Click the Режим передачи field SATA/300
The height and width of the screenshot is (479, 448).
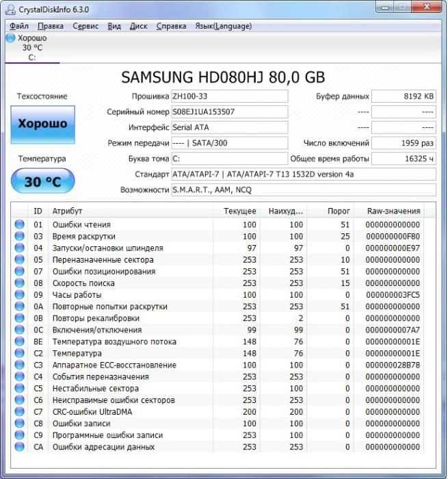(x=230, y=143)
